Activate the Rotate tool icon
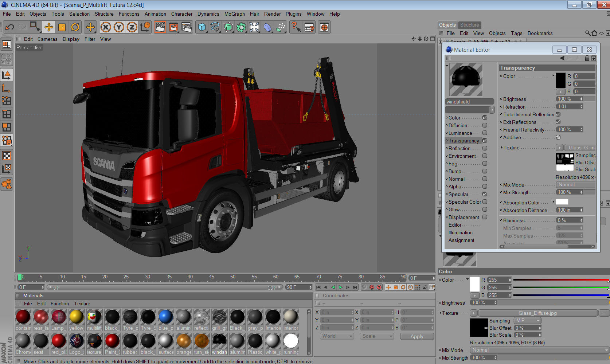Screen dimensions: 610x364 tap(75, 27)
